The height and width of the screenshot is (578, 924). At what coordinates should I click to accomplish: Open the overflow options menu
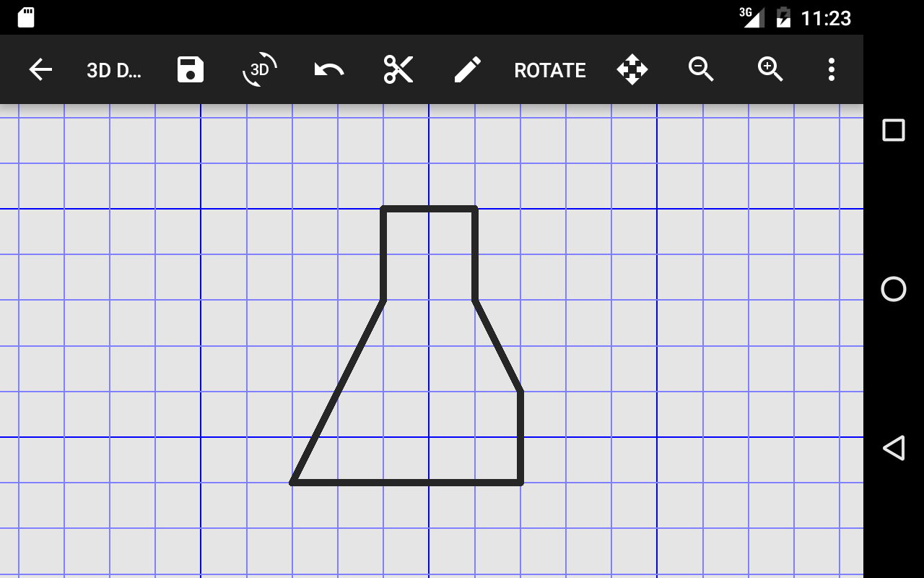coord(832,69)
